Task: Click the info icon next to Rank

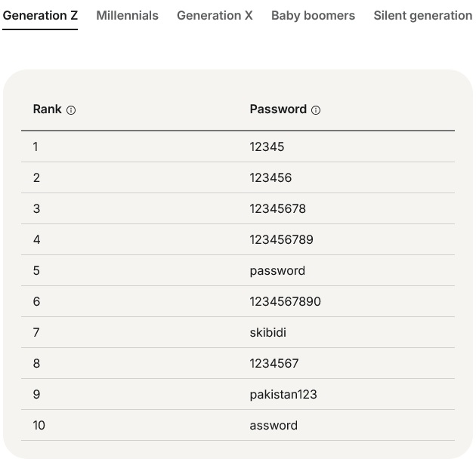Action: click(71, 110)
